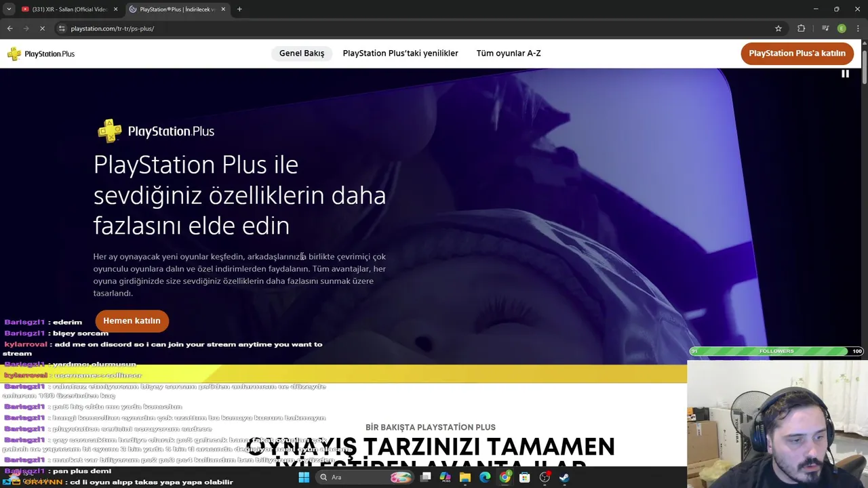
Task: Click chat message "bişey sorcam"
Action: click(x=81, y=333)
